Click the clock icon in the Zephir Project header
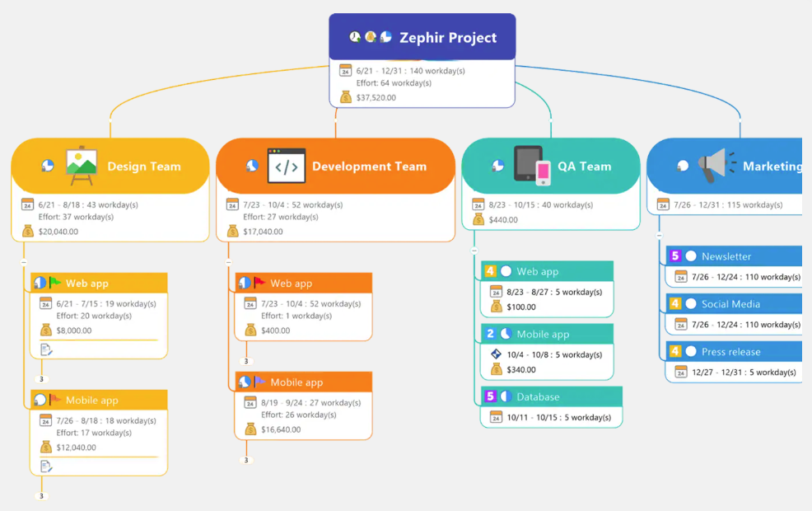Screen dimensions: 812x511 (356, 36)
